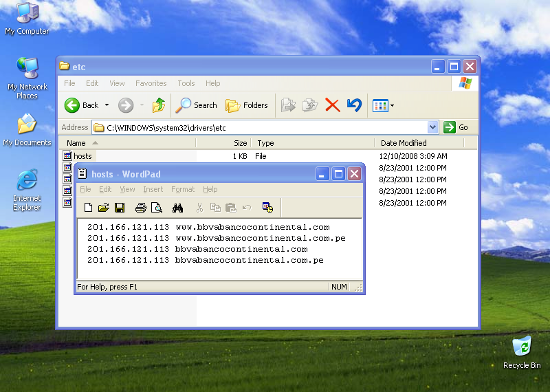The image size is (550, 392).
Task: Click the NUM indicator in WordPad status bar
Action: [339, 287]
